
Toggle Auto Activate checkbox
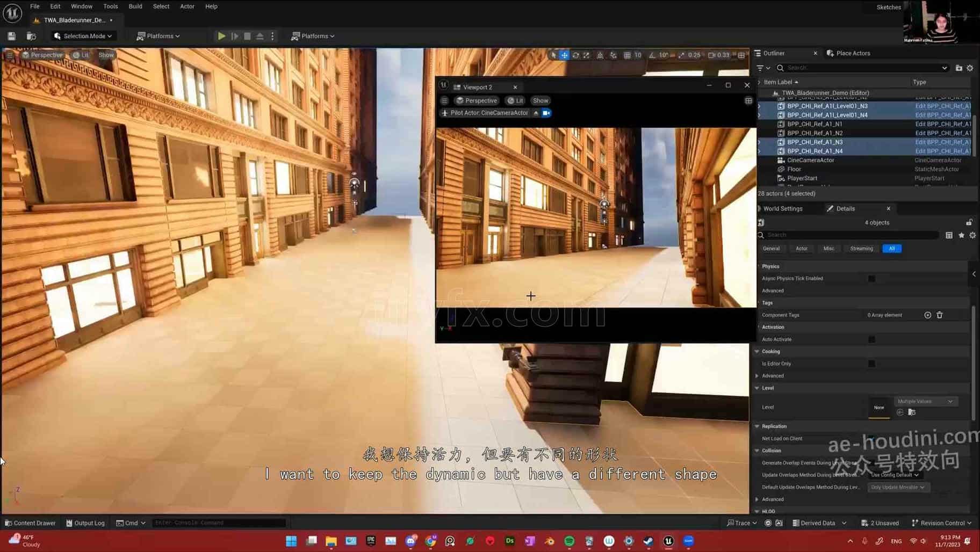click(x=871, y=339)
